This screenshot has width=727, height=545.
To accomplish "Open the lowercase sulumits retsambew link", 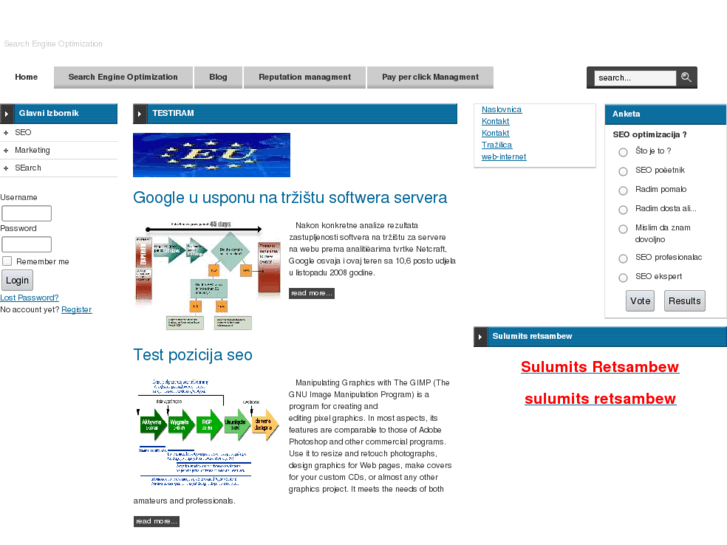I will [600, 399].
